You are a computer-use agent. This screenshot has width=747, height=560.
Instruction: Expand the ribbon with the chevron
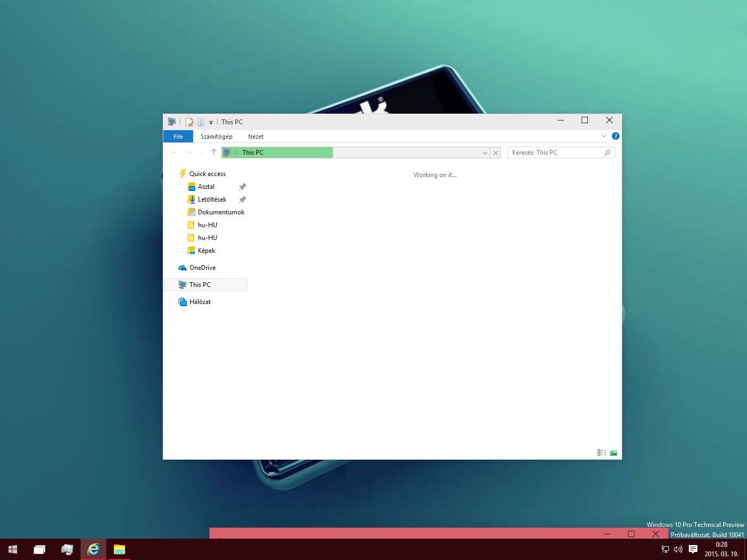pyautogui.click(x=604, y=136)
